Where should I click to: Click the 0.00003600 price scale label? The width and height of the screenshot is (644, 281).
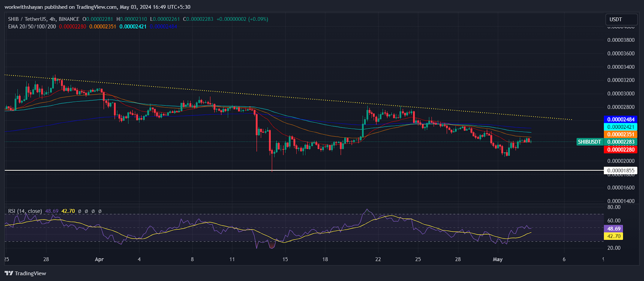[621, 54]
